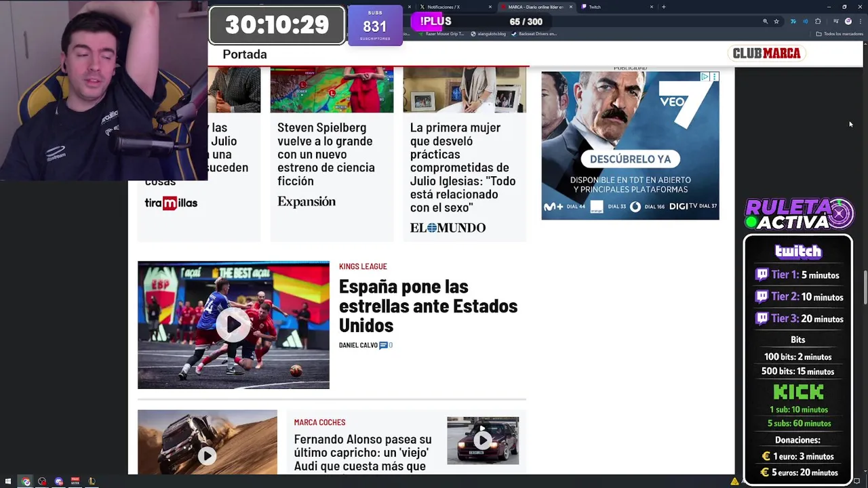Bookmark this page with the star icon

[x=776, y=22]
